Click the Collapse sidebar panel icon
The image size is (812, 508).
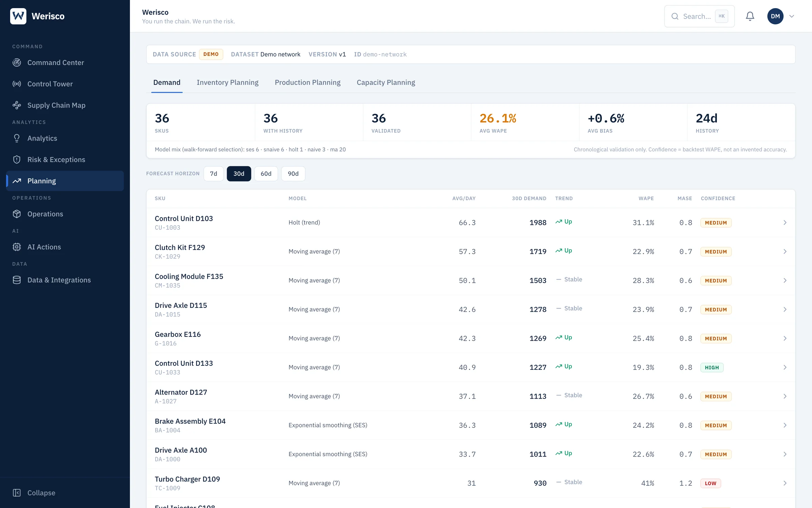(17, 493)
